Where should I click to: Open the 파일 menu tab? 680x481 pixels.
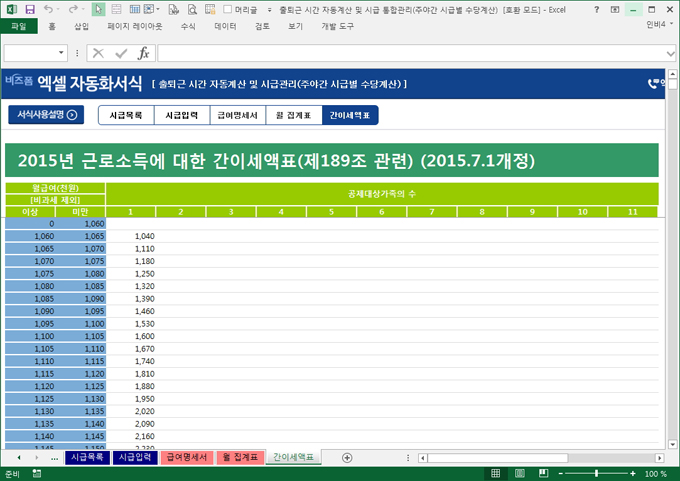[x=18, y=27]
